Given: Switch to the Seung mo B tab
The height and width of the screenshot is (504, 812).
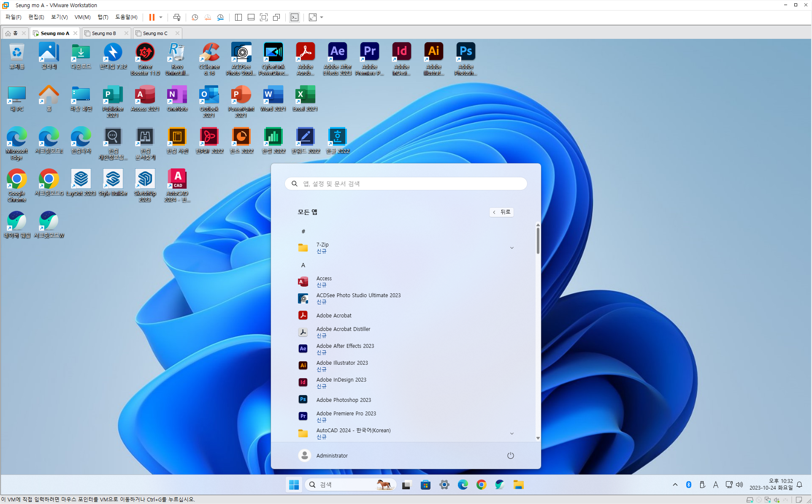Looking at the screenshot, I should (104, 33).
